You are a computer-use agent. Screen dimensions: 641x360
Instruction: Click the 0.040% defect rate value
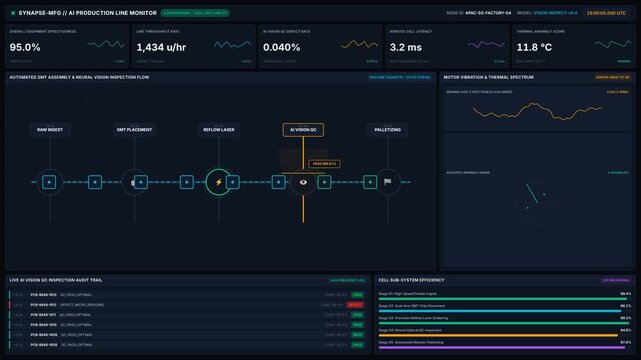[282, 47]
